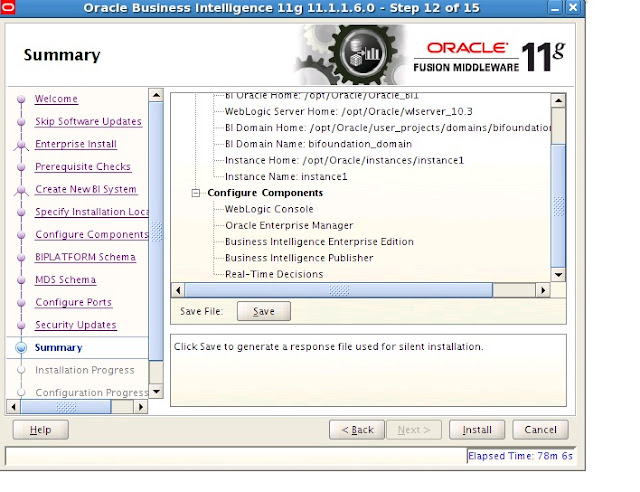
Task: Click the Configuration Progress step label
Action: click(x=92, y=392)
